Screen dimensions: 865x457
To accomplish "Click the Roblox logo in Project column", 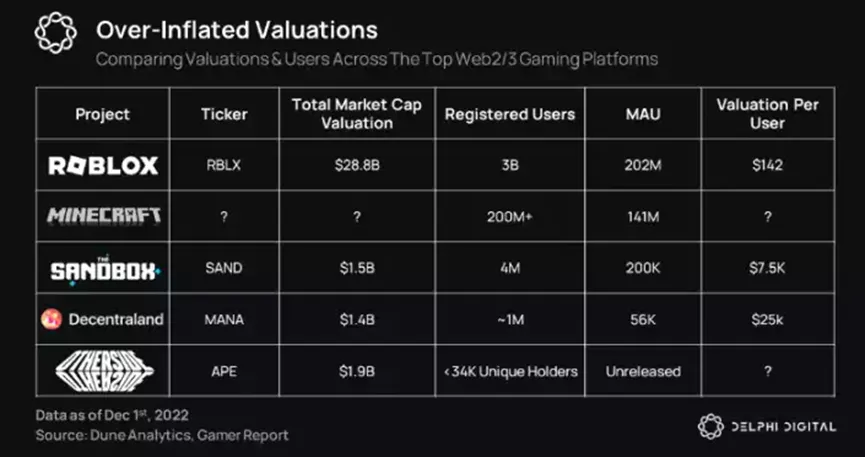I will [103, 165].
